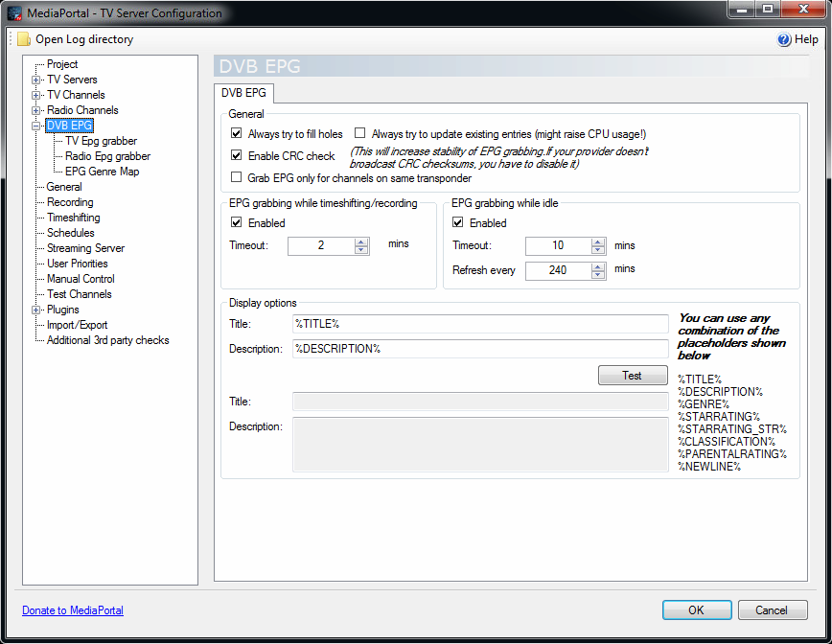Check Grab EPG only for same transponder

[x=236, y=177]
